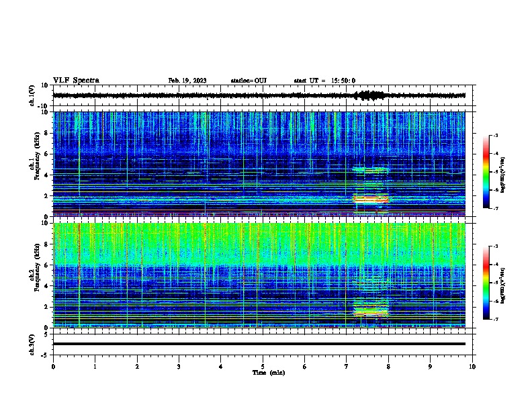Click the "ch.3(V)" axis label
This screenshot has height=411, width=532.
[x=32, y=345]
